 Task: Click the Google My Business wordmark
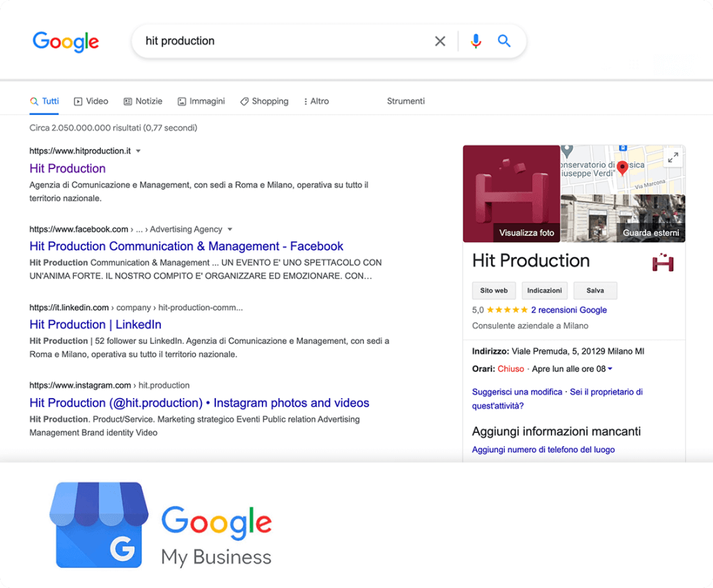217,537
